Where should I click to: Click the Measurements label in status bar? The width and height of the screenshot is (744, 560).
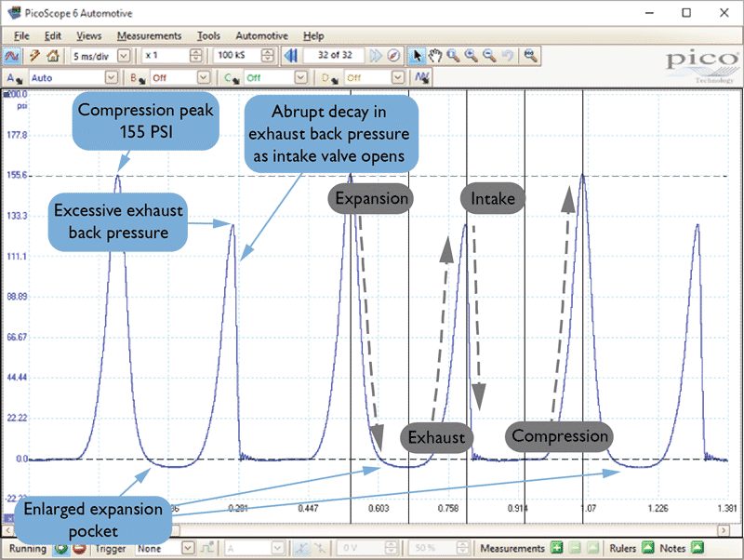click(512, 548)
